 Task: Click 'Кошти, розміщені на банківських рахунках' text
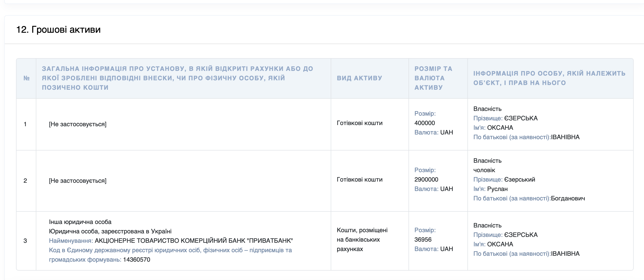(362, 239)
